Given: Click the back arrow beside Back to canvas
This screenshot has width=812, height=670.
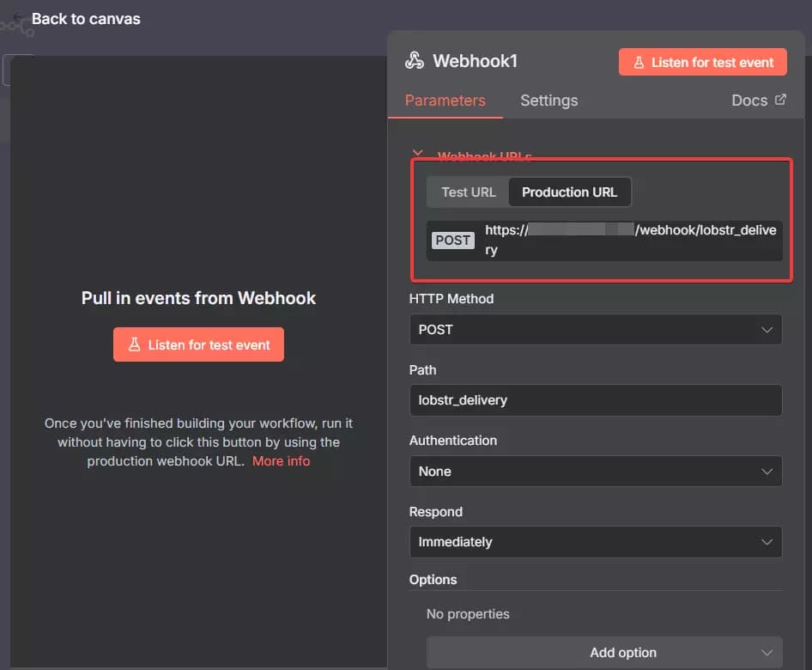Looking at the screenshot, I should click(18, 17).
